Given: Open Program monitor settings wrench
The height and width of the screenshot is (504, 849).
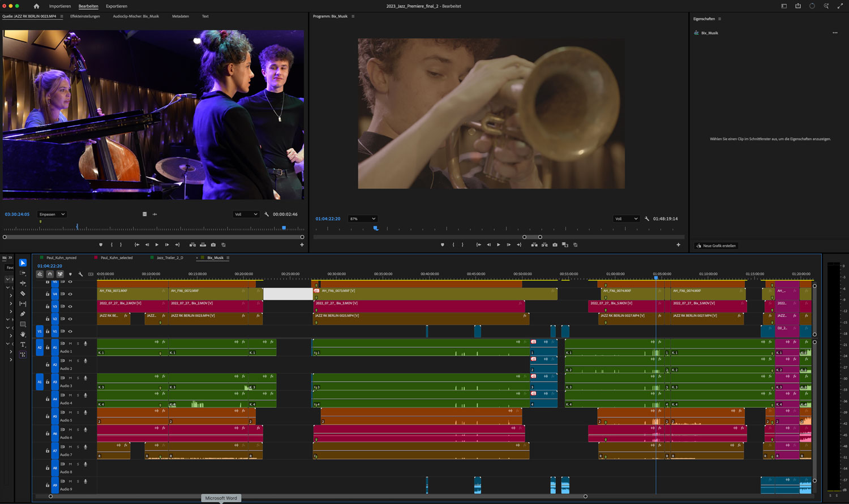Looking at the screenshot, I should tap(647, 219).
